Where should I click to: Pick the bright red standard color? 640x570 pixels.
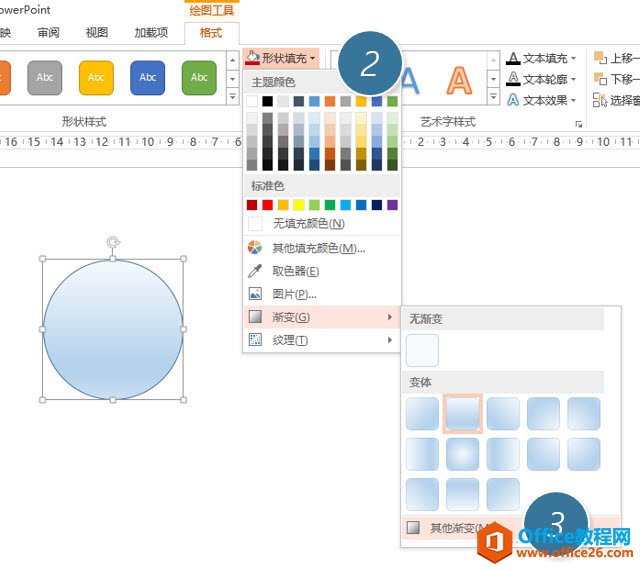coord(267,205)
